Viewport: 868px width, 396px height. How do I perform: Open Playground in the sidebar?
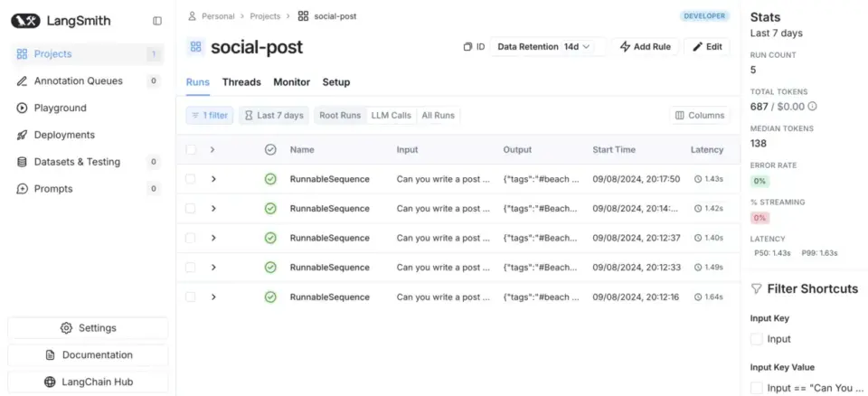(88, 108)
